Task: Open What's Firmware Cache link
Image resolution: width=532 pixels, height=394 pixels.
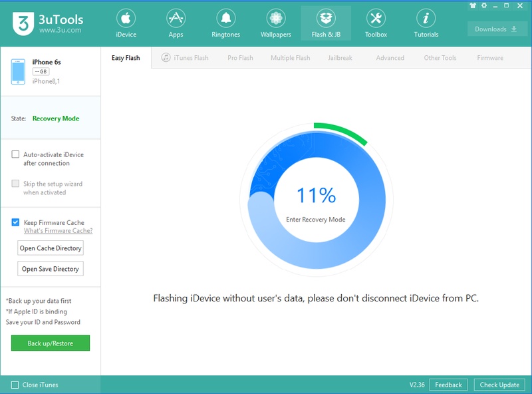Action: (58, 231)
